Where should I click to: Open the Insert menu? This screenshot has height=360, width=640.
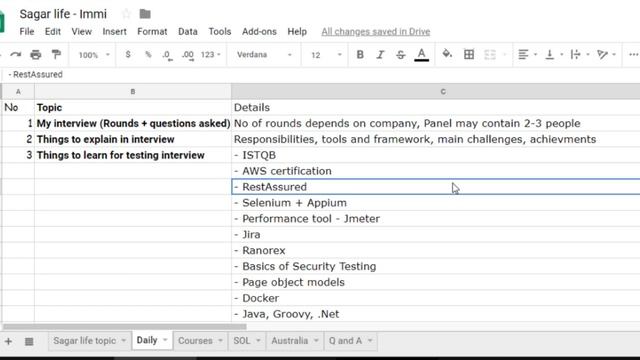pos(114,31)
